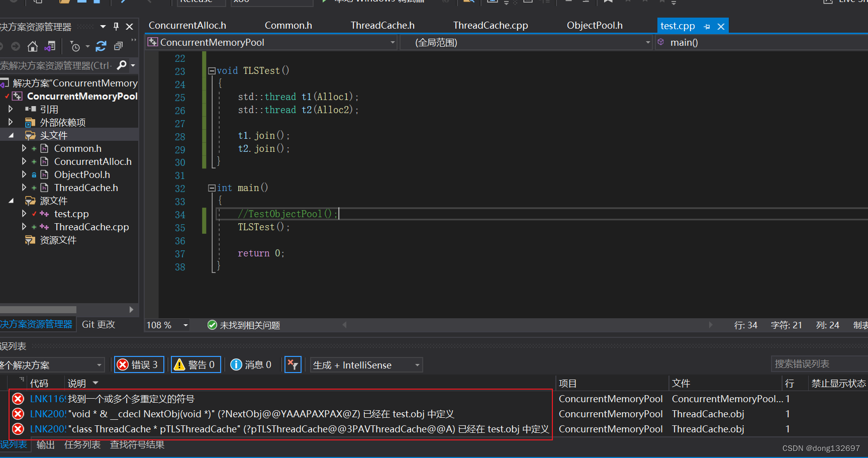Sort error list by 禁止显示状态 column
Screen dimensions: 868x458
point(838,384)
